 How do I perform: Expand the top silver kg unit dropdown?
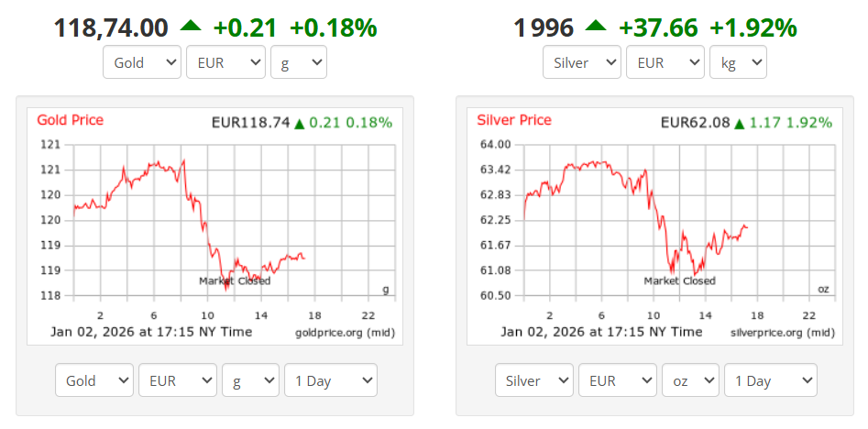coord(739,63)
